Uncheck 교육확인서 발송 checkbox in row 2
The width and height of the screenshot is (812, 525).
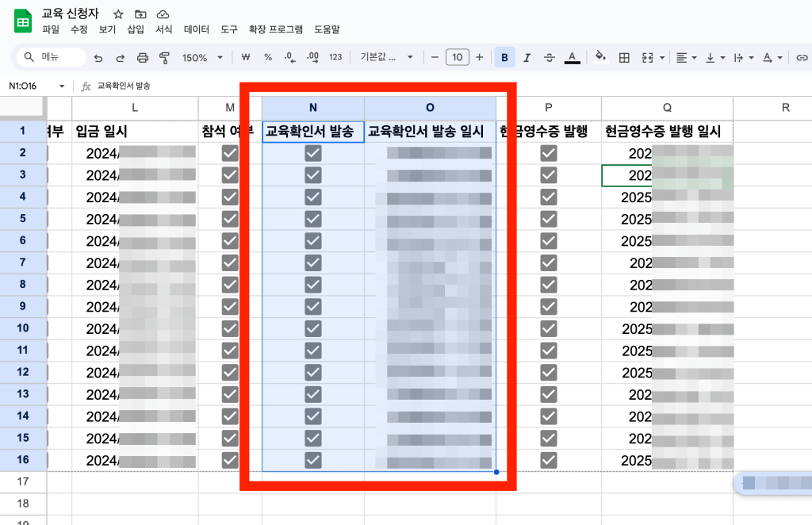313,154
